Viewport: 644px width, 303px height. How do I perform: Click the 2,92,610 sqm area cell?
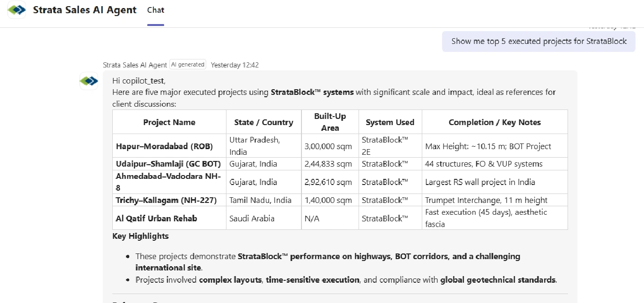pos(330,182)
